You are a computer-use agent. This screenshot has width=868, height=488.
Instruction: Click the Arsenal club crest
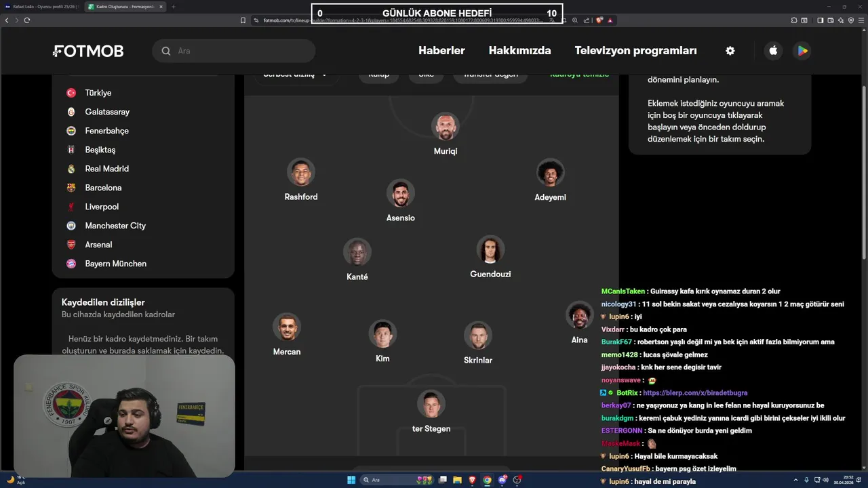click(71, 245)
